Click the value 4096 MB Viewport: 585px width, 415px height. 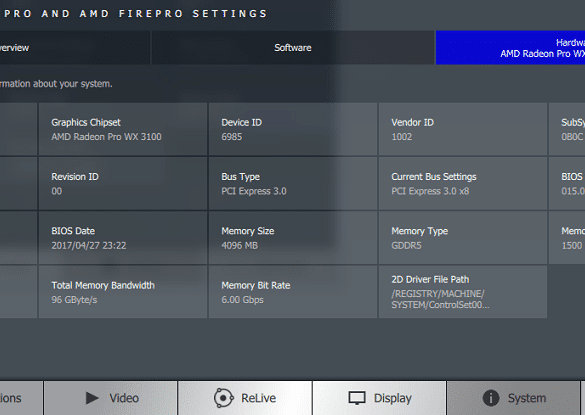(240, 246)
